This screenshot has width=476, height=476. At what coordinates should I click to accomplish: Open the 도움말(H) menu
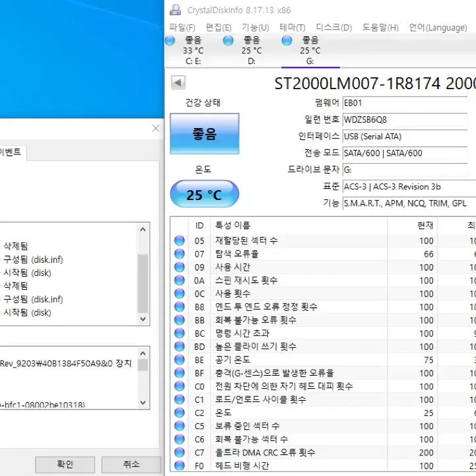(x=380, y=28)
